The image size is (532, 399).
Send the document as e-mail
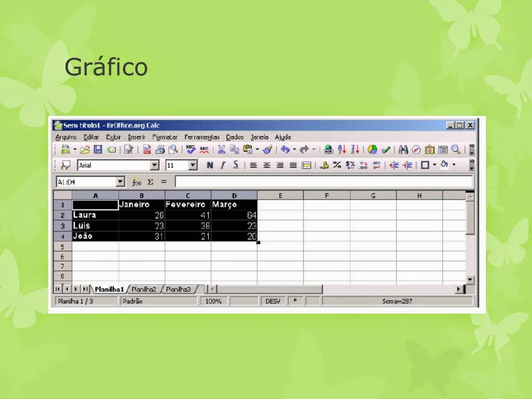(x=111, y=150)
